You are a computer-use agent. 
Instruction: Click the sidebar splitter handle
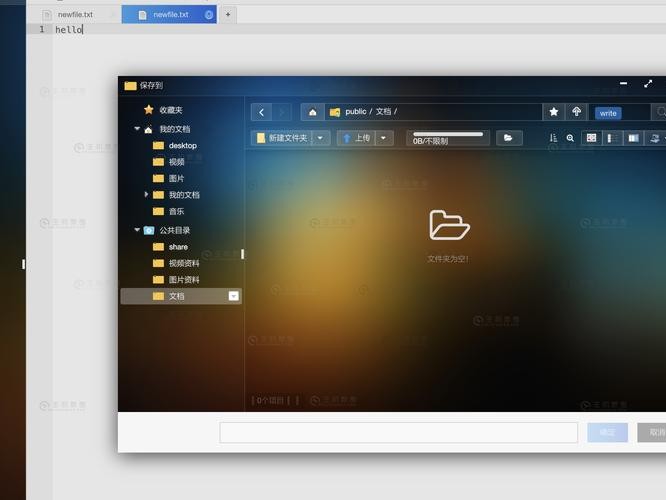(243, 254)
